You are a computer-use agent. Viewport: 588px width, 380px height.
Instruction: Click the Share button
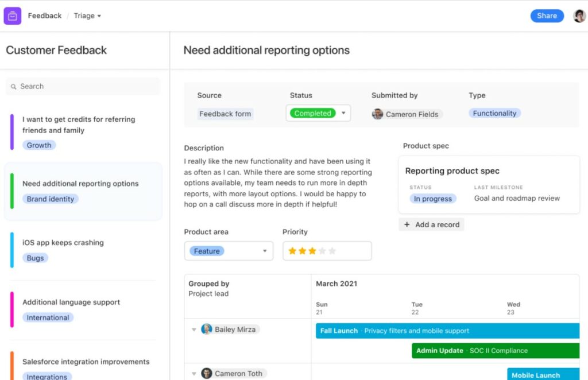547,15
